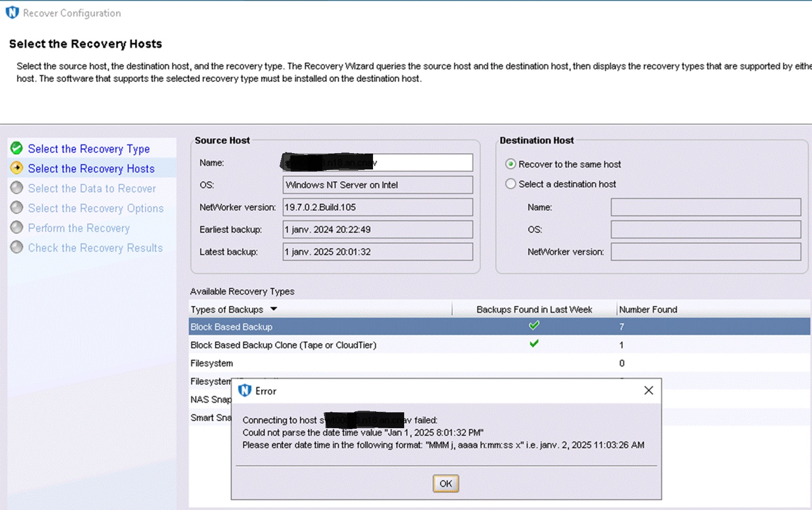812x510 pixels.
Task: Click the gray circle icon beside Check the Recovery Results
Action: click(16, 247)
